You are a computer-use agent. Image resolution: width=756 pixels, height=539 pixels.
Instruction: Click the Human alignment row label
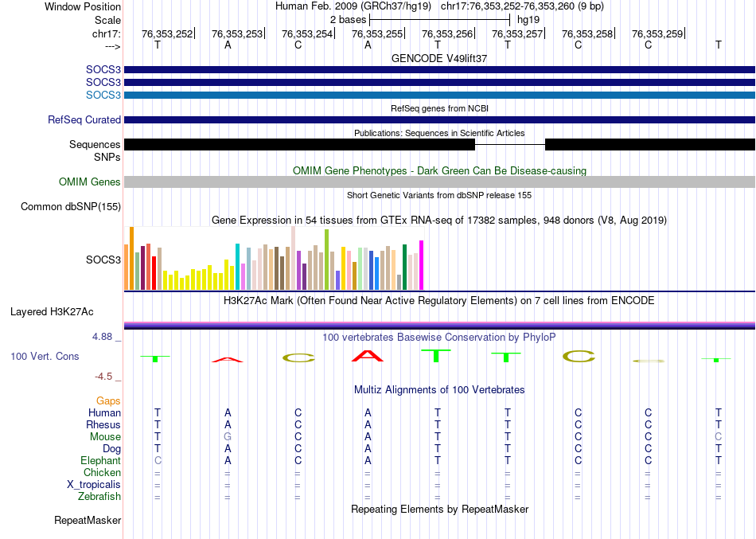[x=104, y=413]
